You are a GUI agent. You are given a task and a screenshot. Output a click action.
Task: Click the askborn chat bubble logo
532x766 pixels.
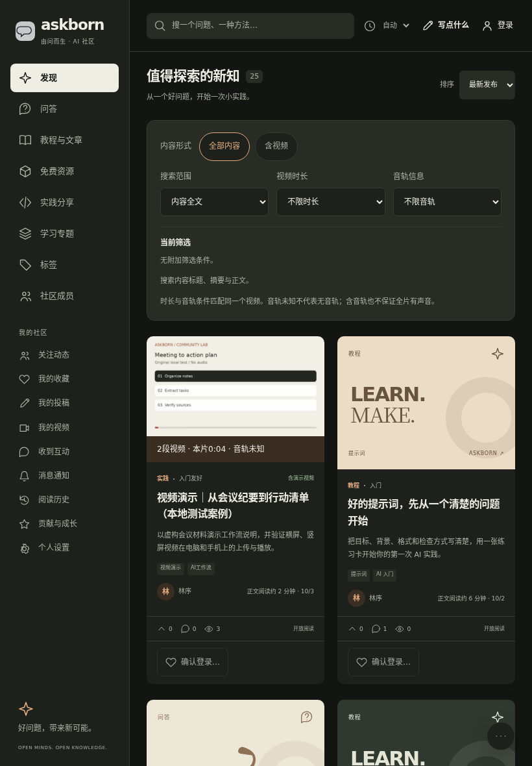click(x=25, y=31)
